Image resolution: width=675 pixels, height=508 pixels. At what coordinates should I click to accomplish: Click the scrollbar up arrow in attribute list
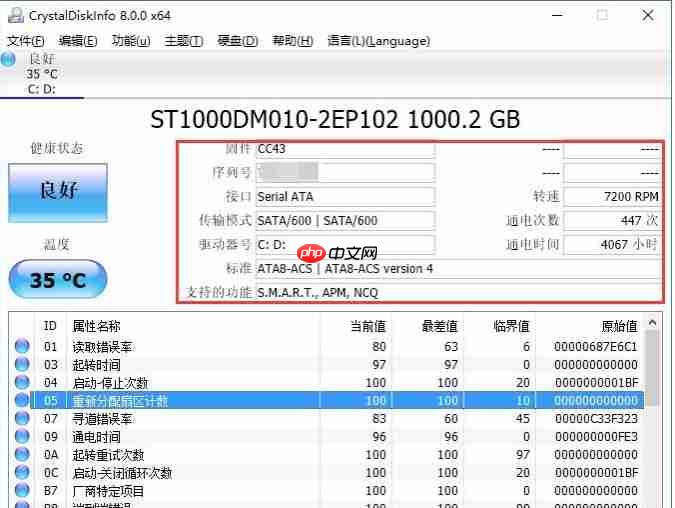652,323
